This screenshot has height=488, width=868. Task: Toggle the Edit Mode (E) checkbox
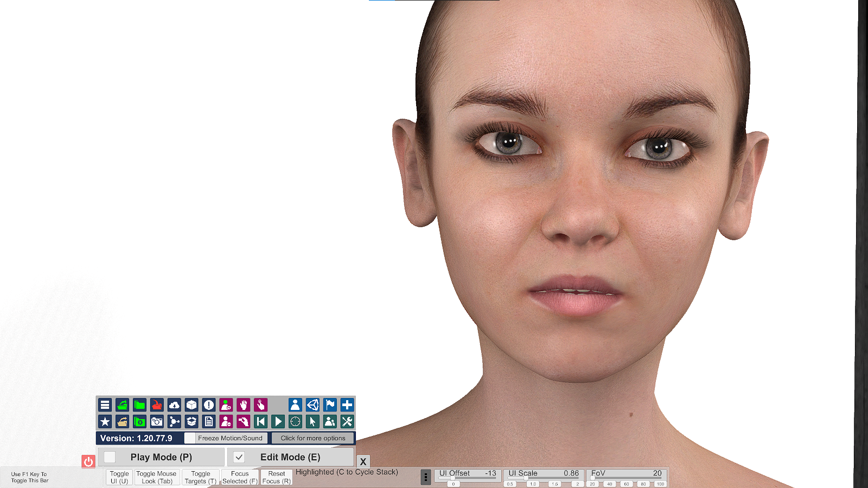tap(239, 457)
